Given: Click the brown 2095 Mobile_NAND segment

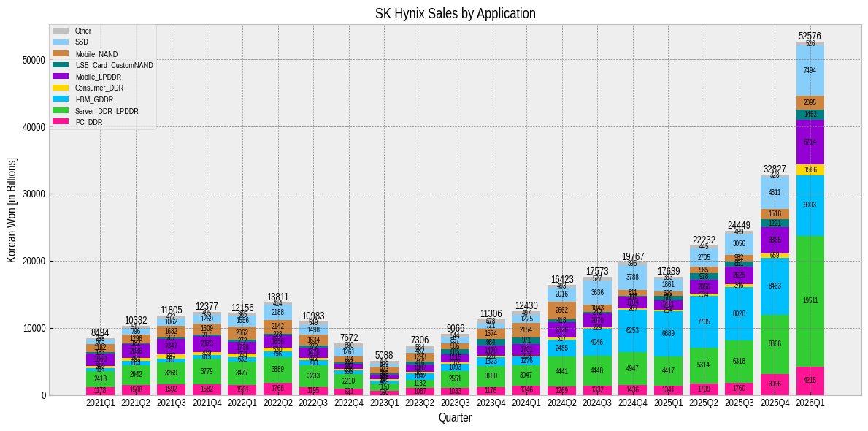Looking at the screenshot, I should [810, 102].
